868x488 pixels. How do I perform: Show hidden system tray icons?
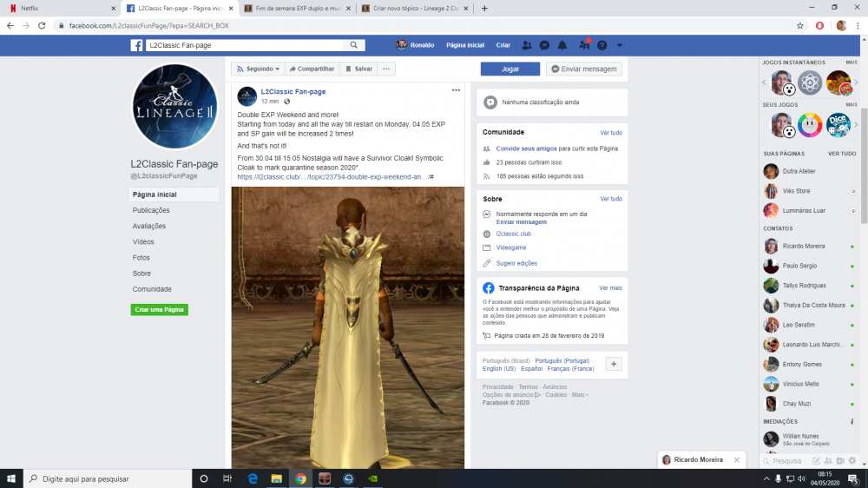(766, 478)
